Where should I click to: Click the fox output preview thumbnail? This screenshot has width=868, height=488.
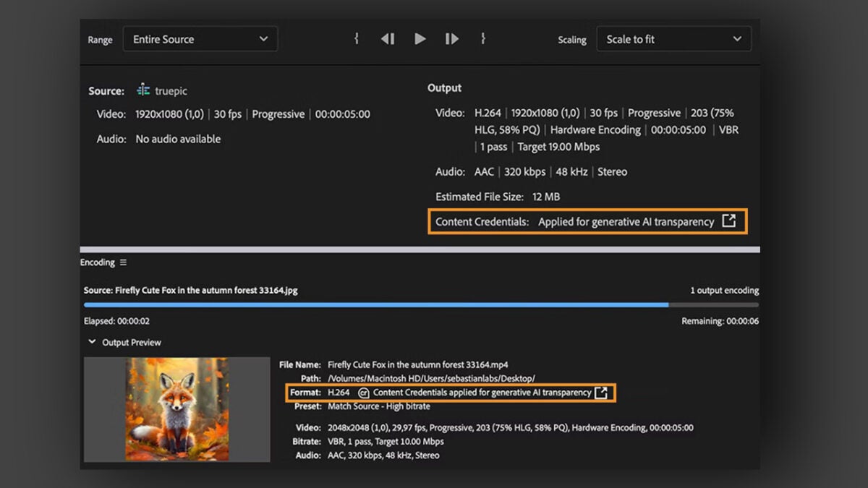(x=177, y=409)
